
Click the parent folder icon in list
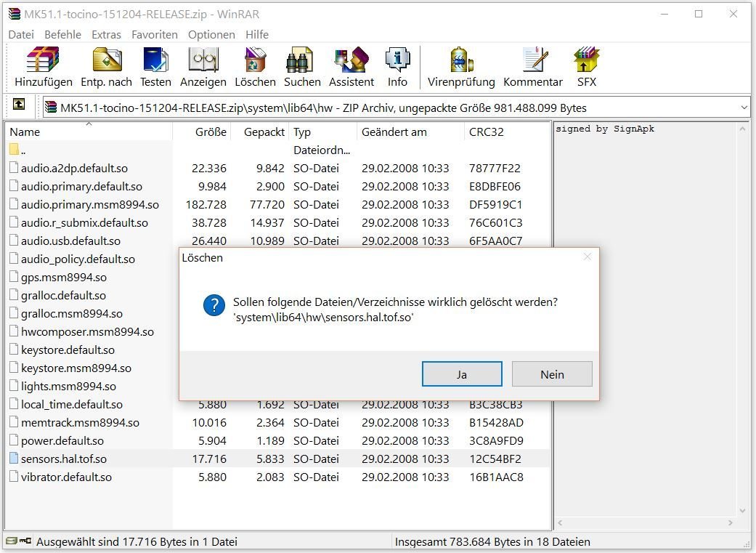tap(14, 150)
